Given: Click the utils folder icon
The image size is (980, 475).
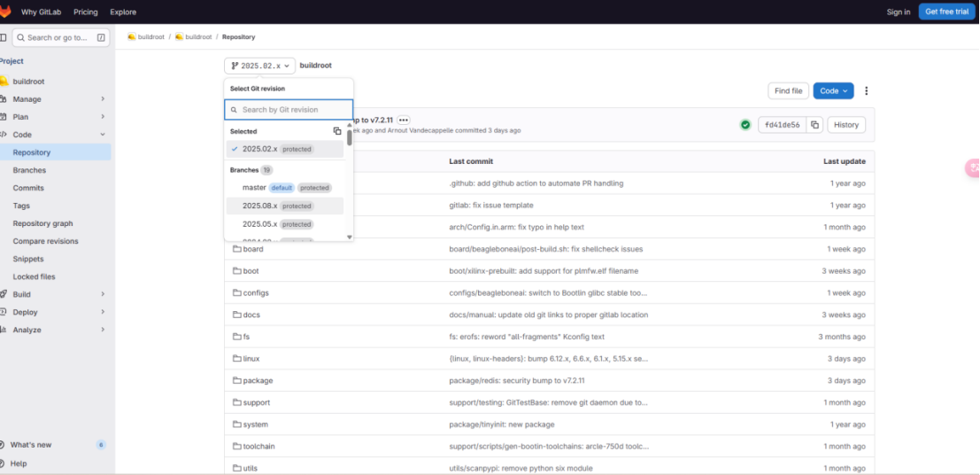Looking at the screenshot, I should 237,468.
